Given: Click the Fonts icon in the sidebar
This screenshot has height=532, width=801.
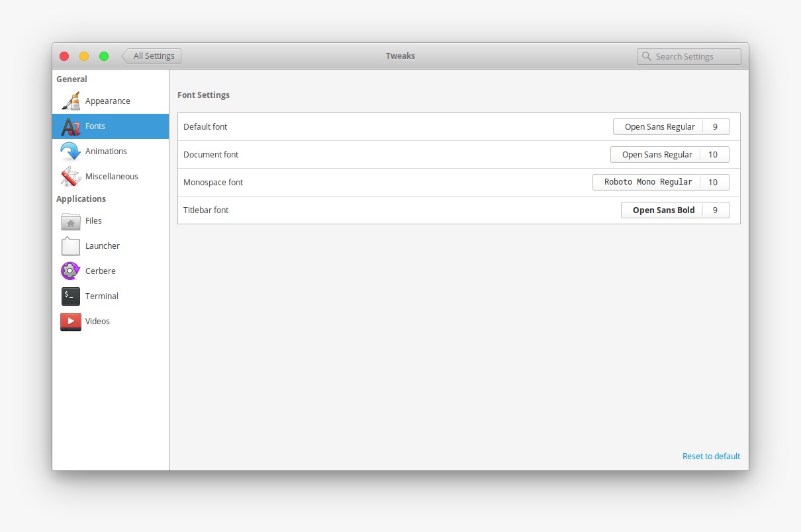Looking at the screenshot, I should click(70, 126).
